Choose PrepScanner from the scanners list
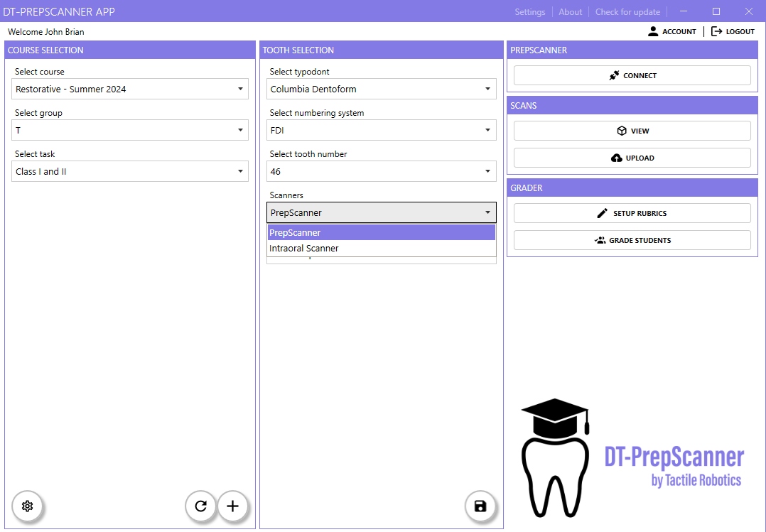This screenshot has width=766, height=532. (382, 232)
